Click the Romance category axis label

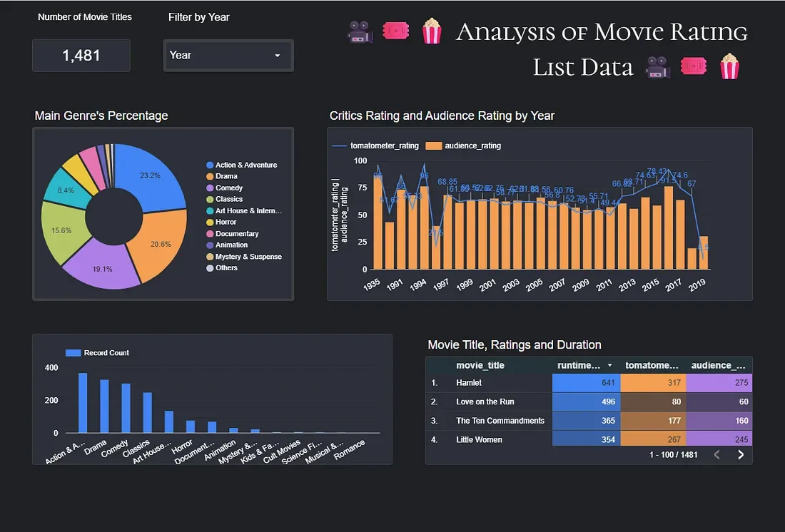(350, 449)
